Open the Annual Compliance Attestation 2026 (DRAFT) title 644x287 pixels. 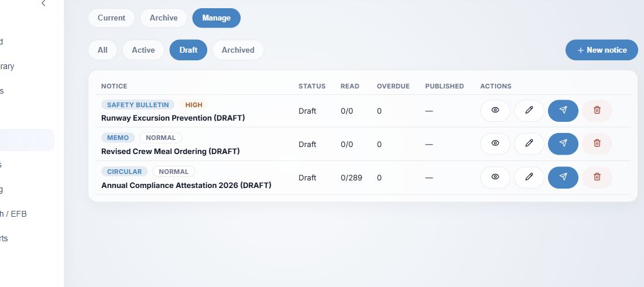[x=186, y=186]
